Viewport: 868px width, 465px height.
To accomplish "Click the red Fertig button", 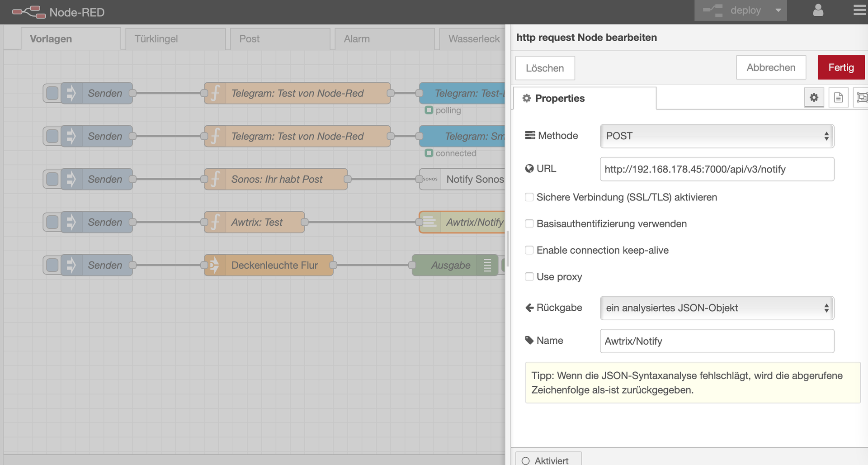I will point(841,67).
